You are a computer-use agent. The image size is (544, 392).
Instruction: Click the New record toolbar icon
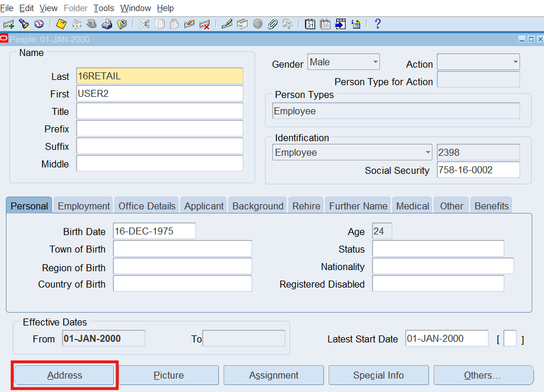click(x=8, y=24)
